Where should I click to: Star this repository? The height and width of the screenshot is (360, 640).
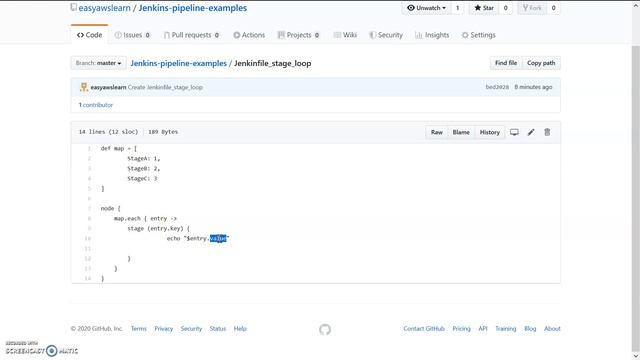(484, 8)
